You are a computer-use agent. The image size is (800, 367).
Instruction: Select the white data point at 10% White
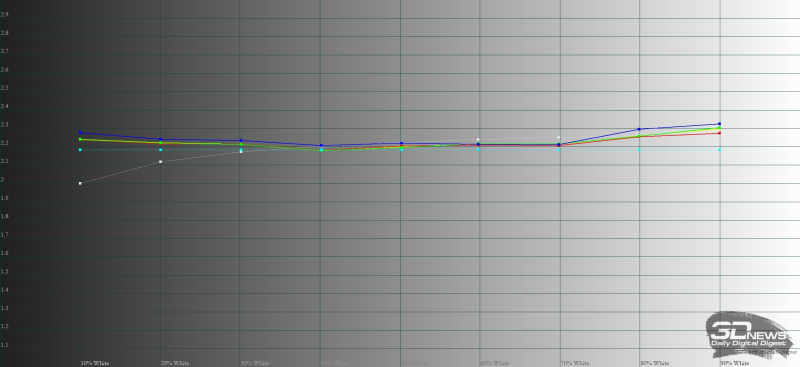point(80,183)
